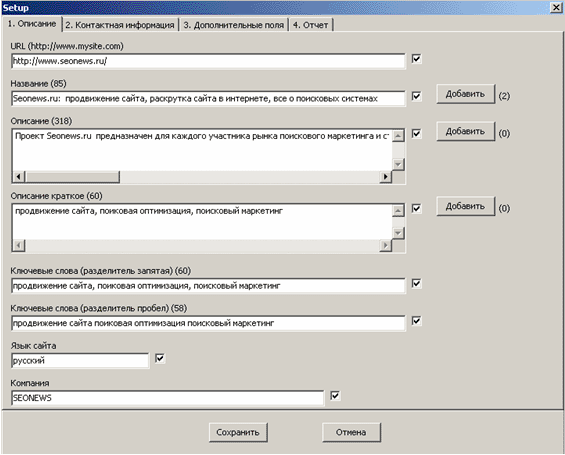Click the Название text field

(208, 99)
